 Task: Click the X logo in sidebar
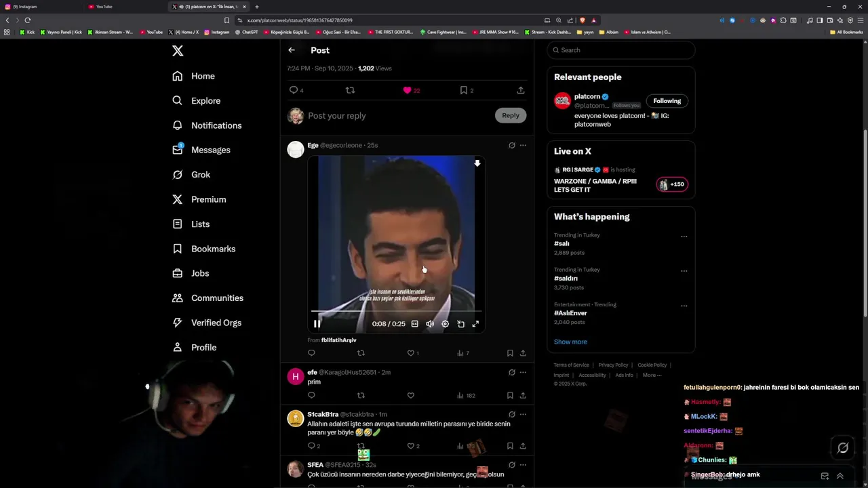(x=178, y=51)
